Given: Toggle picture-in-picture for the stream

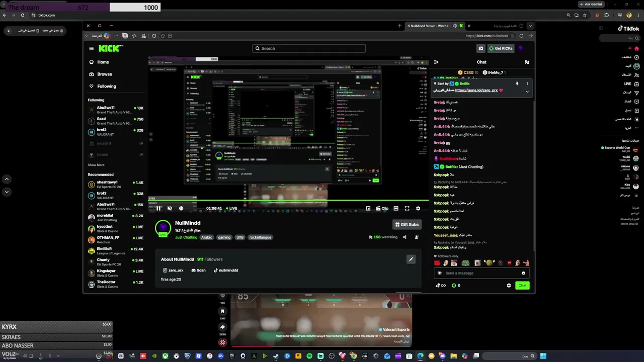Looking at the screenshot, I should pyautogui.click(x=368, y=208).
